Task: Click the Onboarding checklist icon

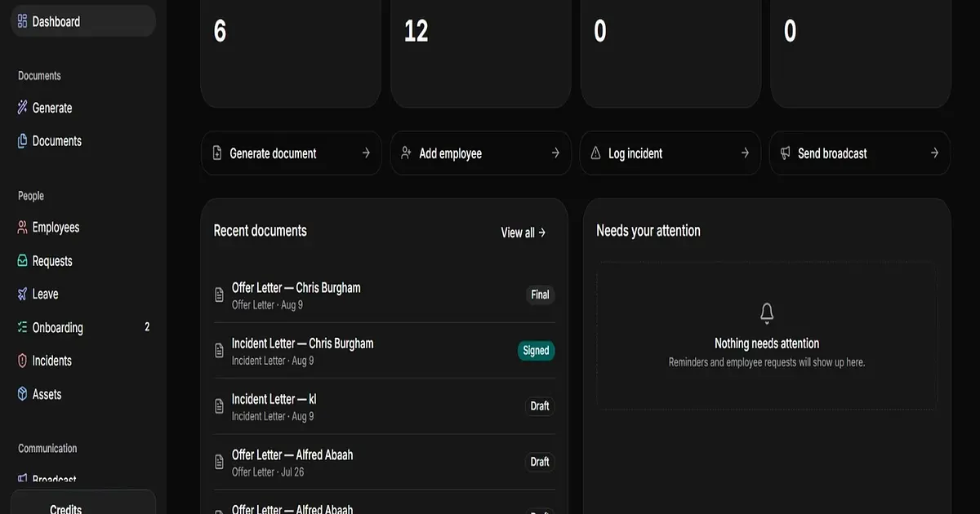Action: [23, 328]
